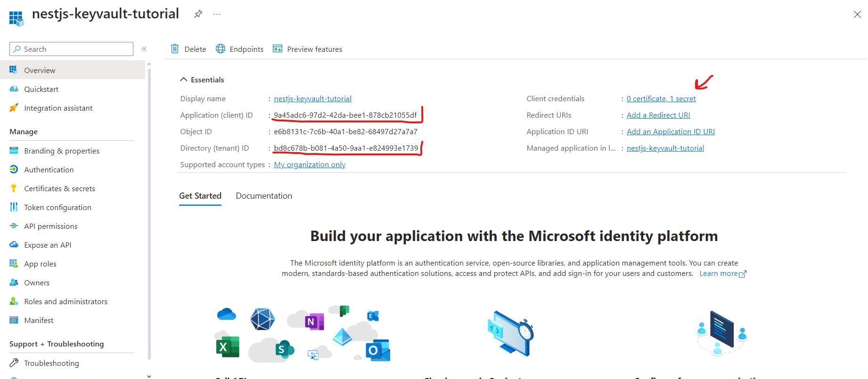Click the Token configuration bars icon

coord(14,207)
